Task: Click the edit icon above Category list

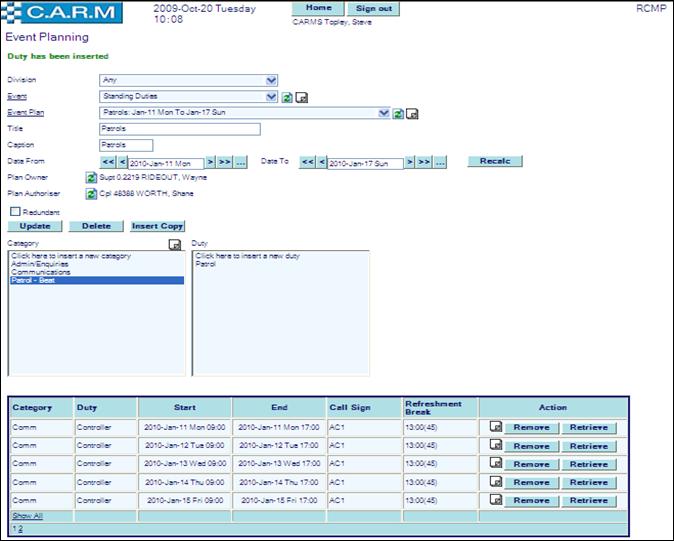Action: [x=175, y=244]
